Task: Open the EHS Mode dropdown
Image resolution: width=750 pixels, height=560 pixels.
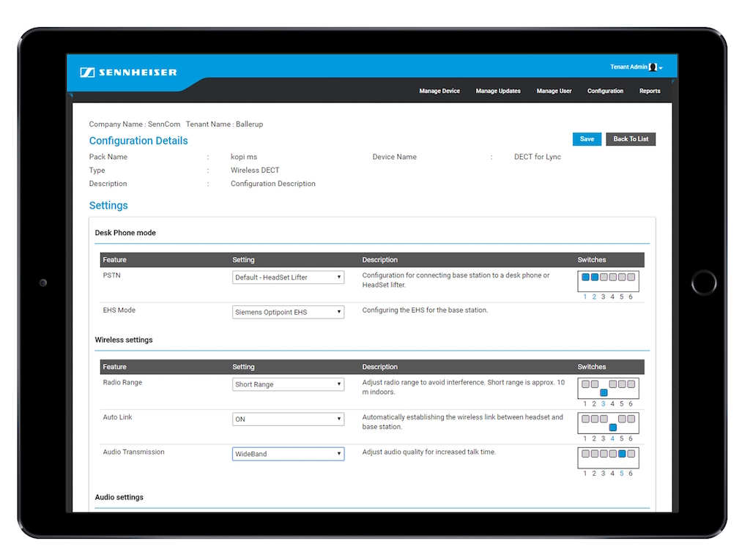Action: point(288,312)
